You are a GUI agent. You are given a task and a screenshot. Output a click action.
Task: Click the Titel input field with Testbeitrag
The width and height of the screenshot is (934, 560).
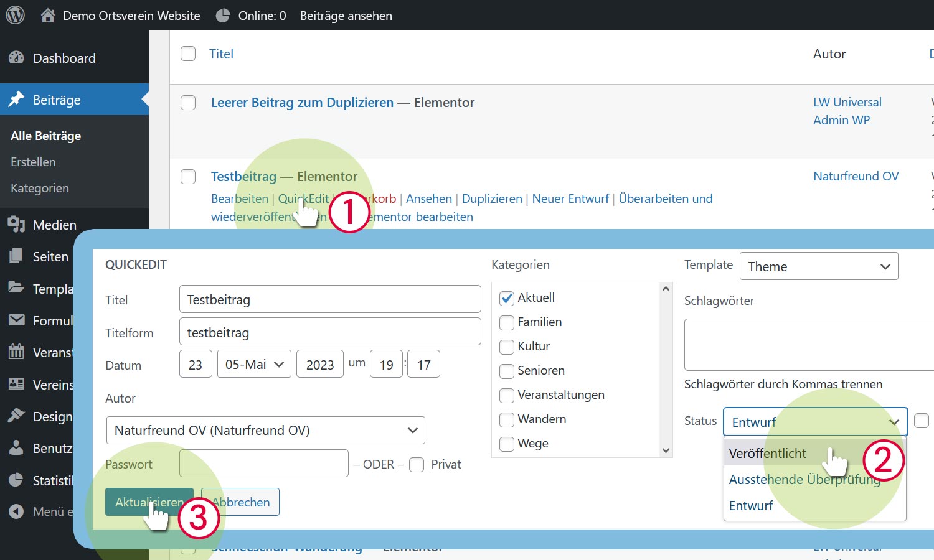[330, 299]
